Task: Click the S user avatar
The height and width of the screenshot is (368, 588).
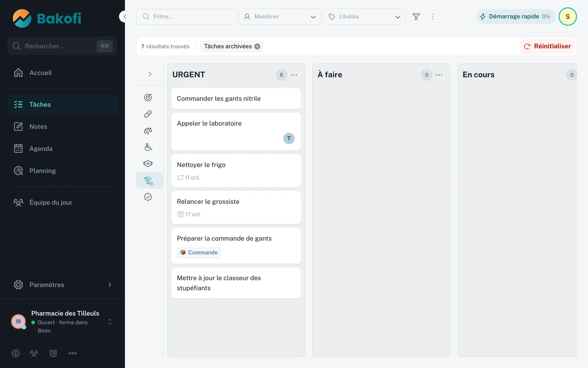Action: (567, 17)
